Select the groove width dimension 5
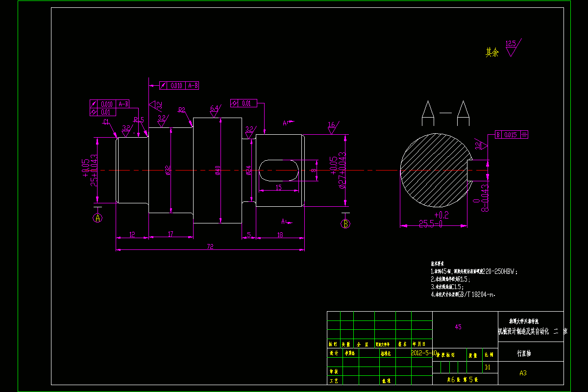Viewport: 588px width, 392px height. coord(249,235)
